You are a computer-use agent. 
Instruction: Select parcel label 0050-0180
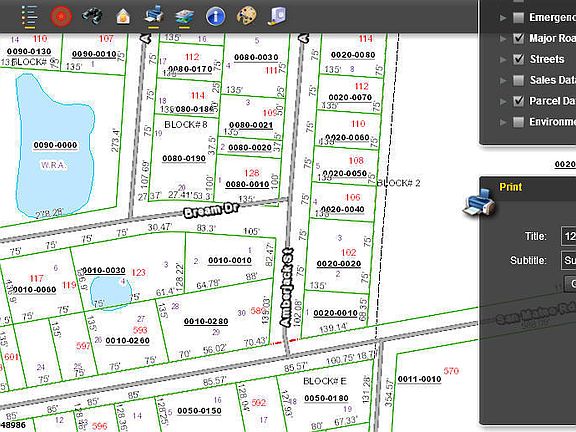click(x=326, y=398)
